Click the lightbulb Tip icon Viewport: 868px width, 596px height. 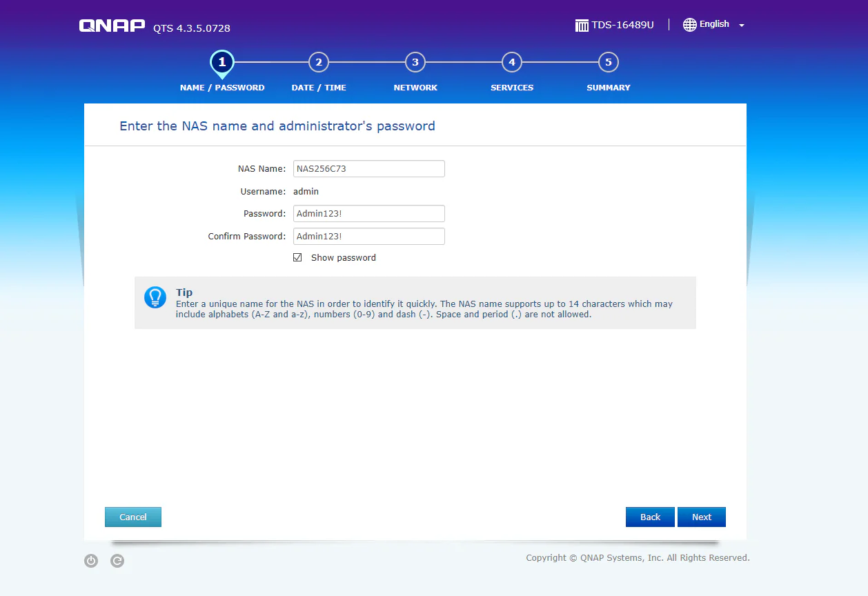pos(155,297)
